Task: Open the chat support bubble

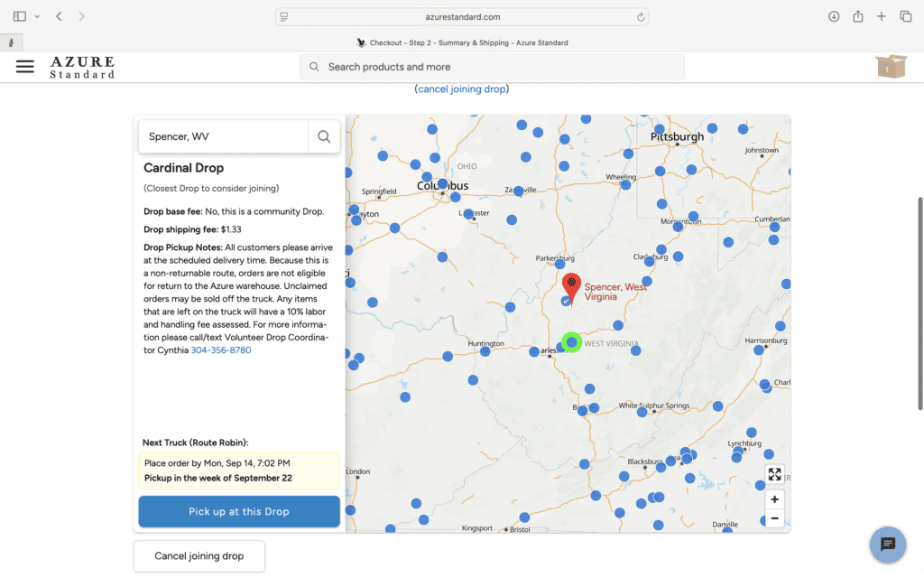Action: [x=888, y=545]
